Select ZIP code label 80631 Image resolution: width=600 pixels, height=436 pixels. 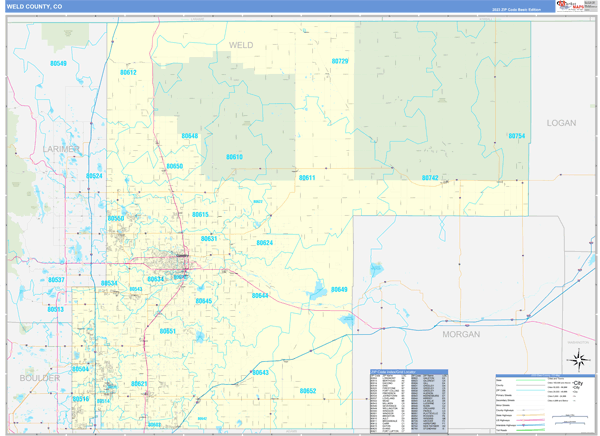(x=209, y=239)
